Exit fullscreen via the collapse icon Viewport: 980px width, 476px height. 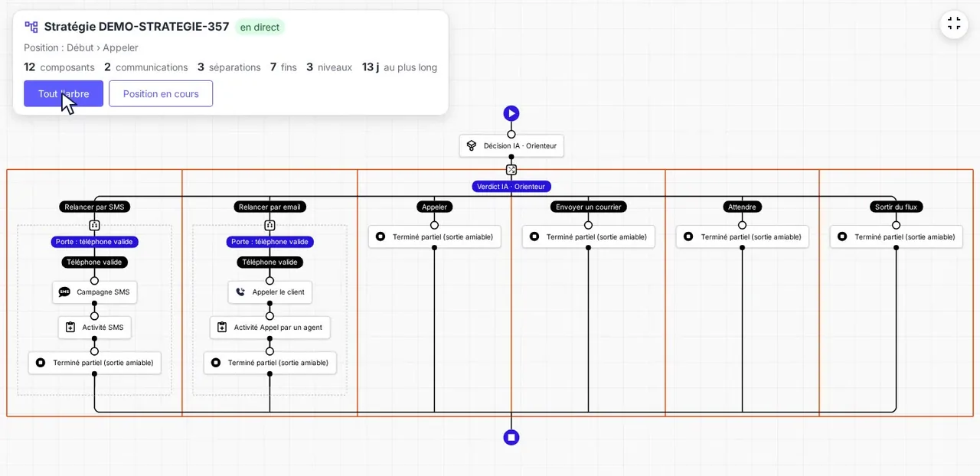coord(954,24)
